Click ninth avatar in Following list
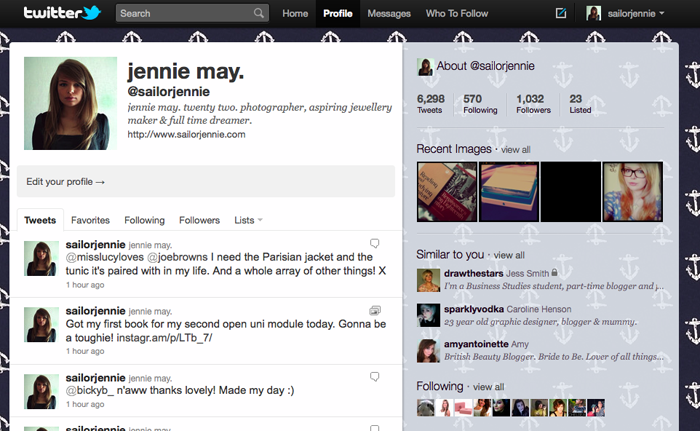 tap(577, 408)
